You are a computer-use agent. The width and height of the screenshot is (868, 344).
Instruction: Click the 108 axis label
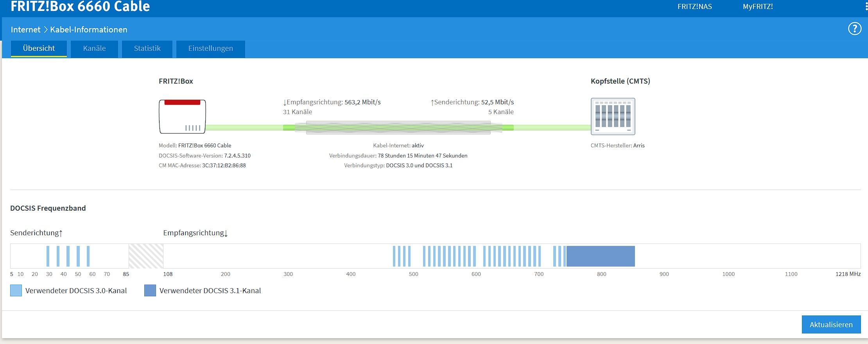[168, 274]
